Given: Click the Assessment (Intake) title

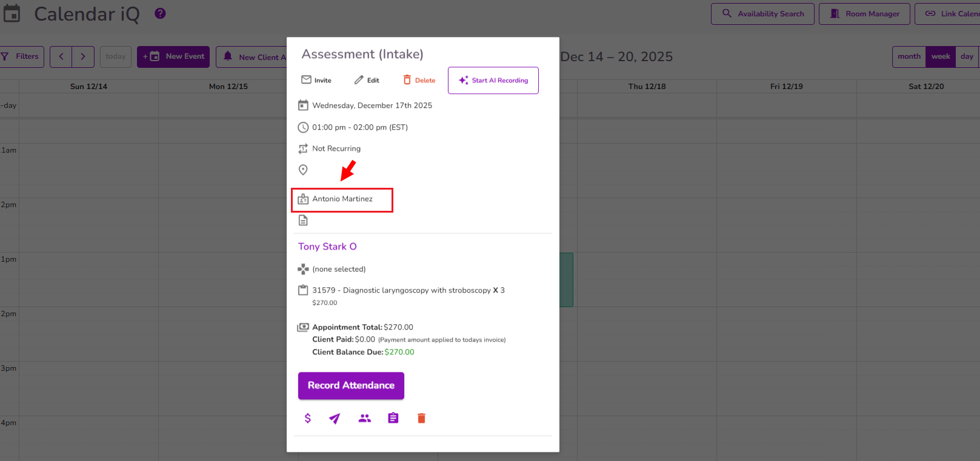Looking at the screenshot, I should click(362, 54).
